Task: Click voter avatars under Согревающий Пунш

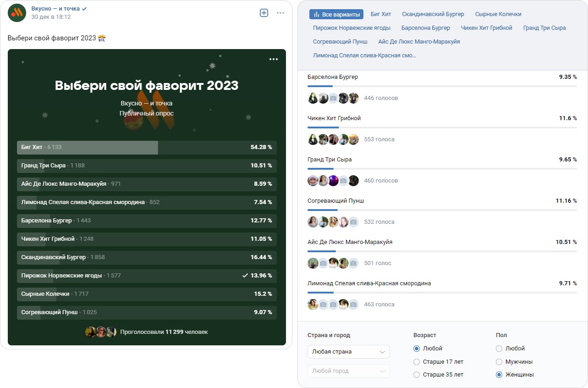Action: (333, 222)
